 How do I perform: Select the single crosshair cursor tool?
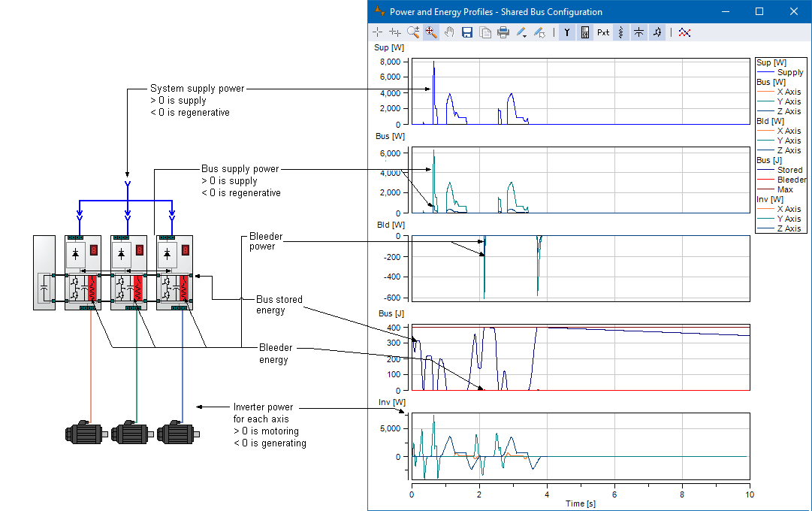[377, 32]
